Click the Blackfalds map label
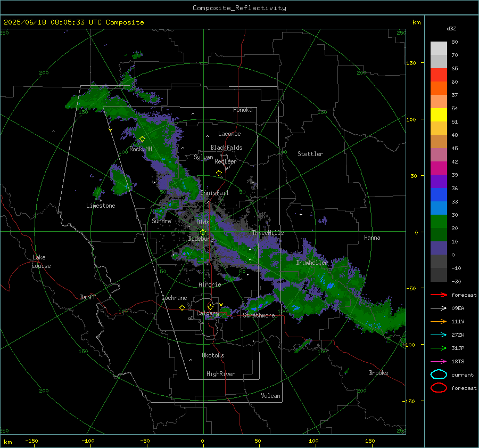Viewport: 479px width, 448px height. (226, 148)
